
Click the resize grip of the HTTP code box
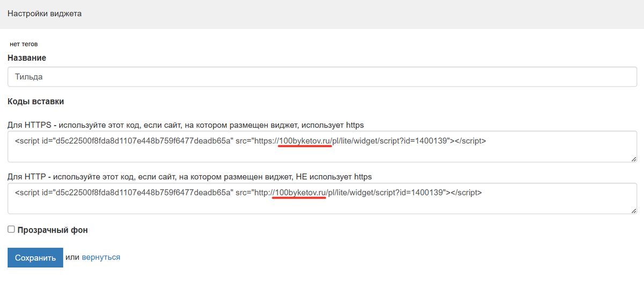click(634, 211)
